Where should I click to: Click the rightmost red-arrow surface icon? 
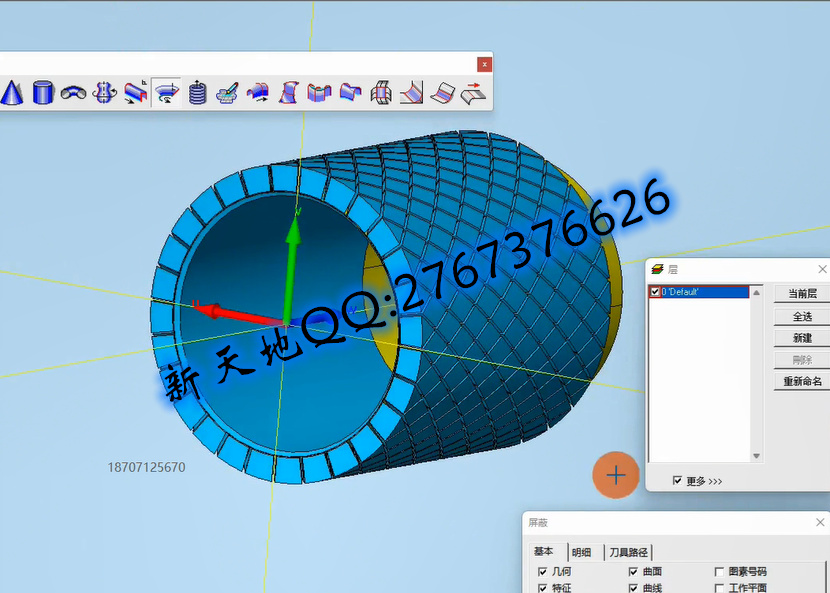point(473,93)
